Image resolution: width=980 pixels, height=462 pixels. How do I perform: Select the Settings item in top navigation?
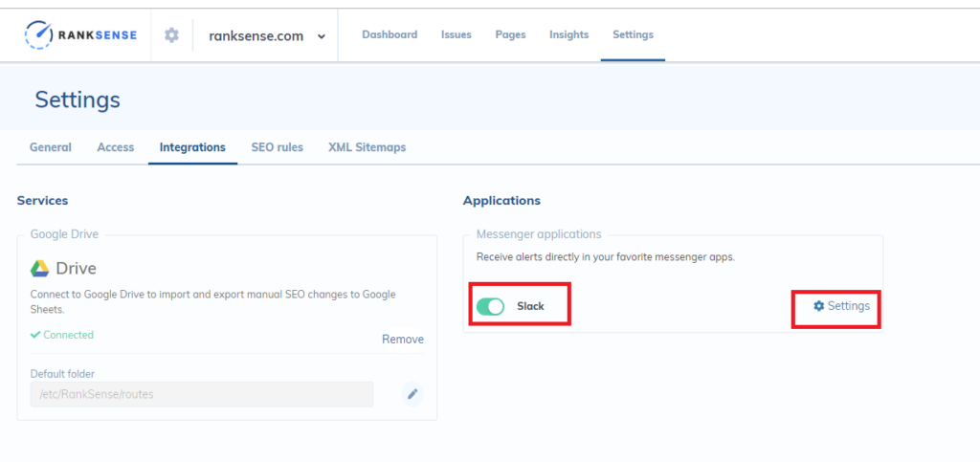(633, 35)
